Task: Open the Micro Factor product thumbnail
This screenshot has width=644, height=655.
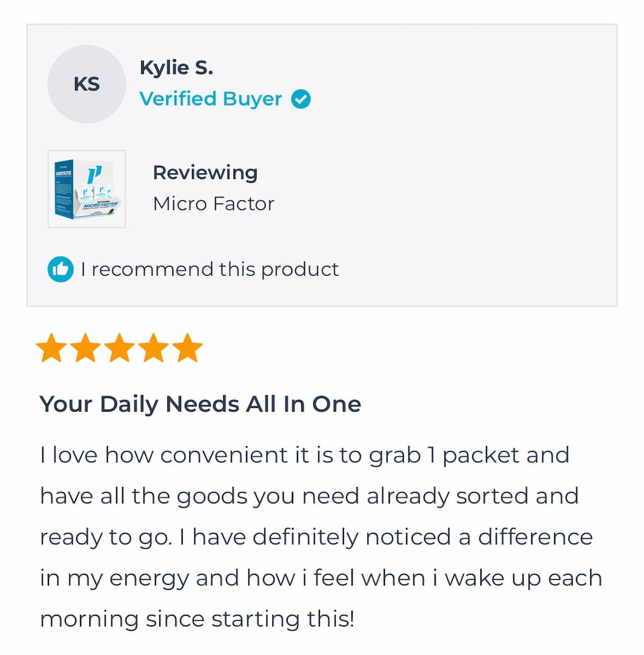Action: point(87,189)
